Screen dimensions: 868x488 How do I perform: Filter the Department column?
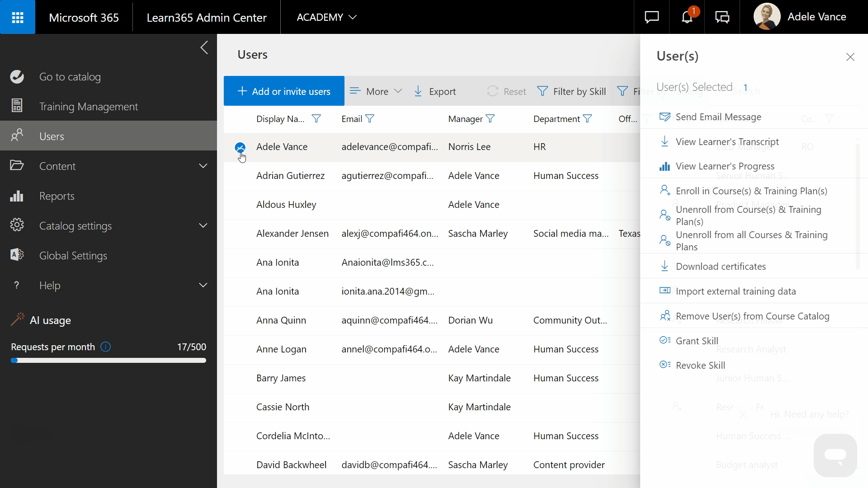[587, 119]
